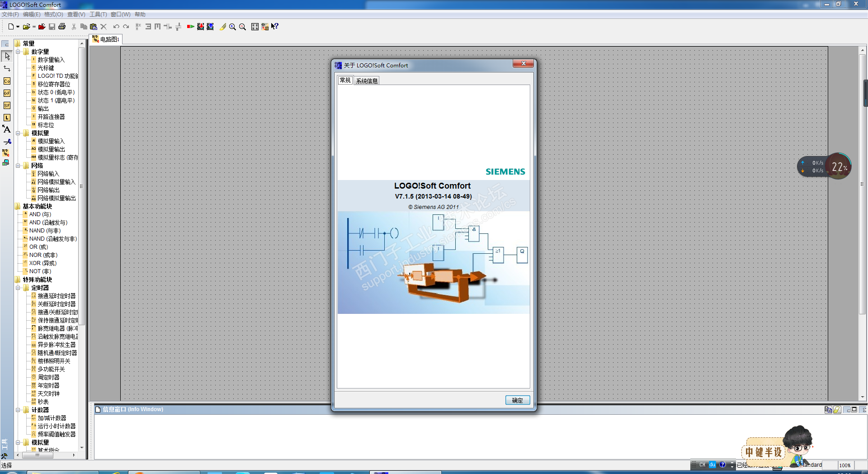This screenshot has width=868, height=474.
Task: Select the 电路图1 document tab
Action: tap(106, 39)
